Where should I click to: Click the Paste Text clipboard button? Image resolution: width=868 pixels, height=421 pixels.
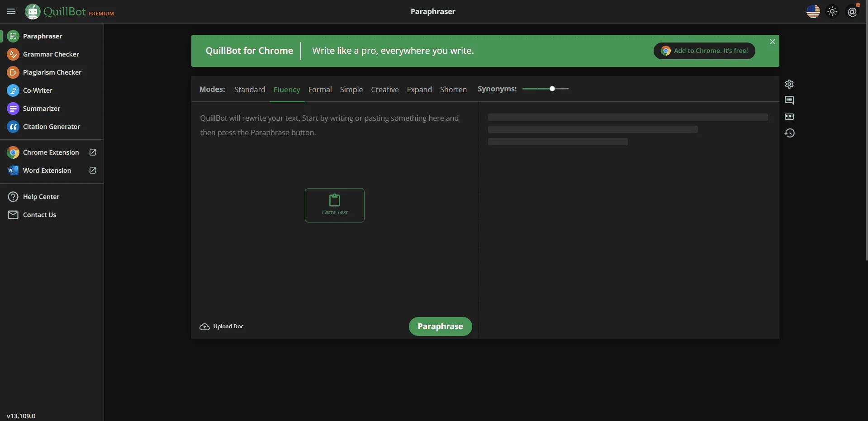(335, 205)
